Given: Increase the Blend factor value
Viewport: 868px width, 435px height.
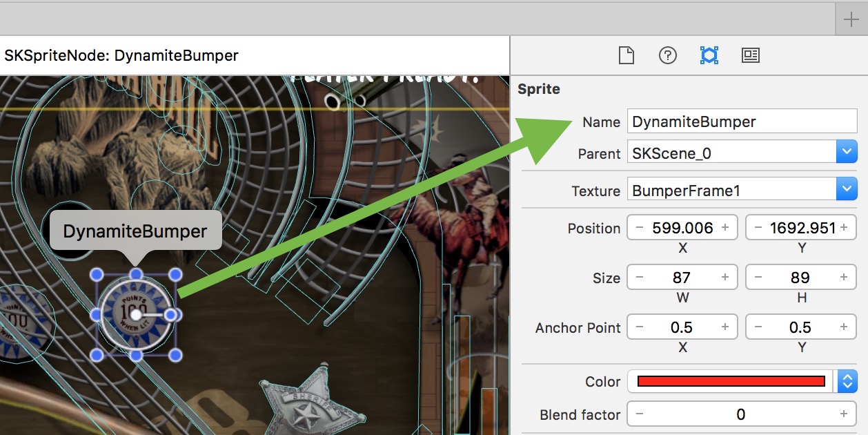Looking at the screenshot, I should [843, 414].
